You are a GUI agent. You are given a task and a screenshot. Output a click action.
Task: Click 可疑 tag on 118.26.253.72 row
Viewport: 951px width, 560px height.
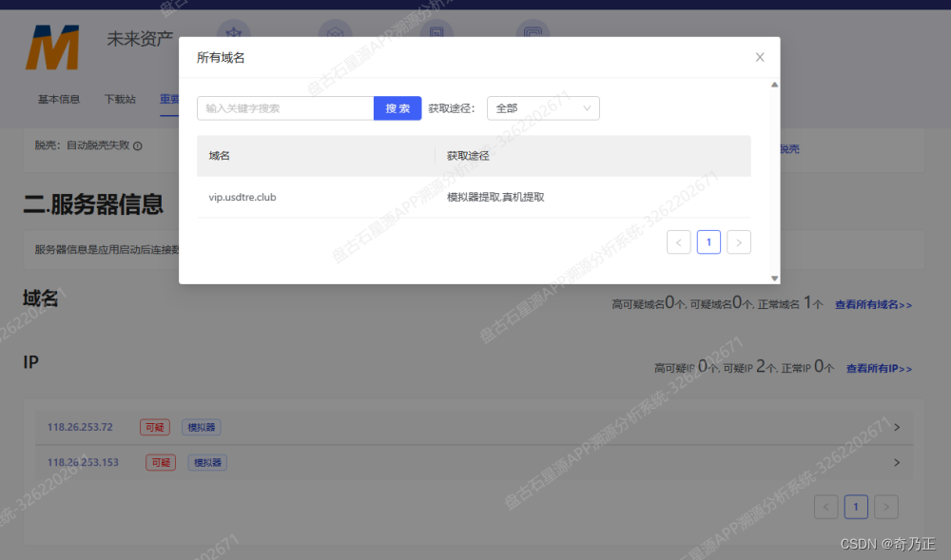pos(155,427)
